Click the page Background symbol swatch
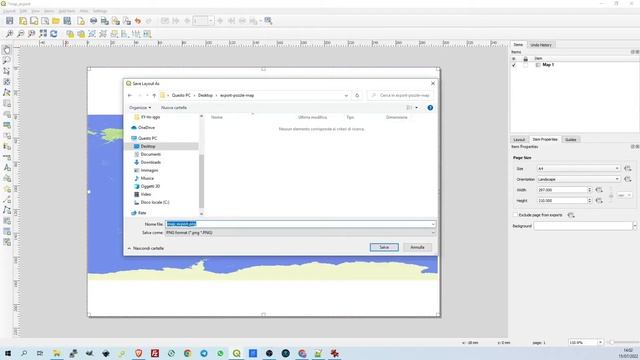 pos(583,226)
